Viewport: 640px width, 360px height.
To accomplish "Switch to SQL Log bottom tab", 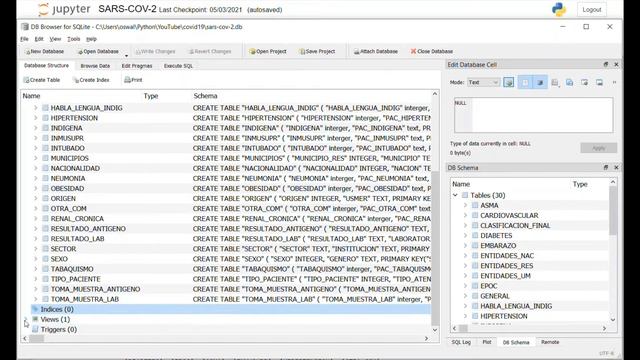I will coord(461,342).
